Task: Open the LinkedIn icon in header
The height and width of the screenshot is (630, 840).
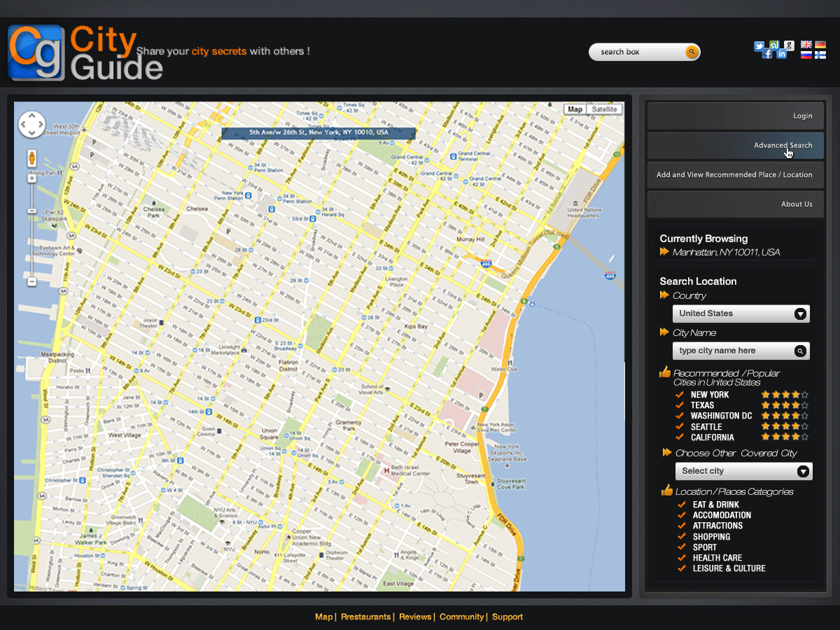Action: (782, 54)
